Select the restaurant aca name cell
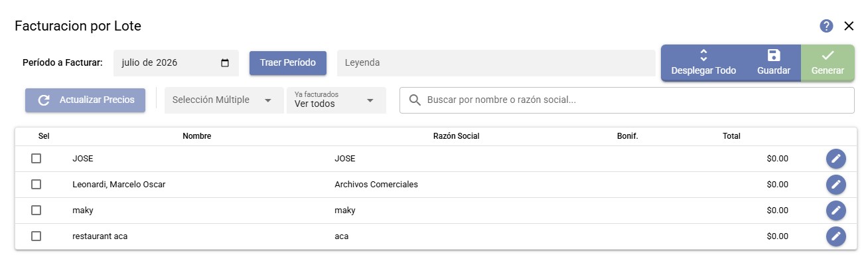 pyautogui.click(x=100, y=236)
